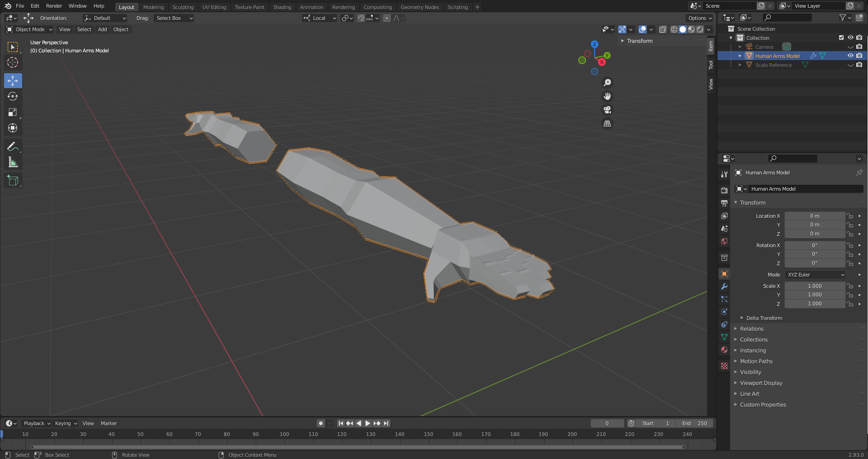Open the Render properties tab
Screen dimensions: 868x459
click(724, 190)
